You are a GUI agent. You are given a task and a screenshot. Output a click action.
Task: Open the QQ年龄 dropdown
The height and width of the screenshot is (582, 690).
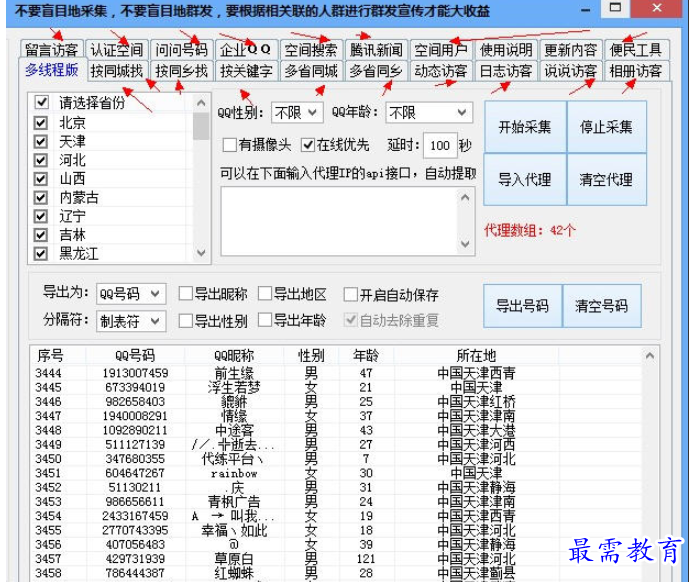pos(429,113)
